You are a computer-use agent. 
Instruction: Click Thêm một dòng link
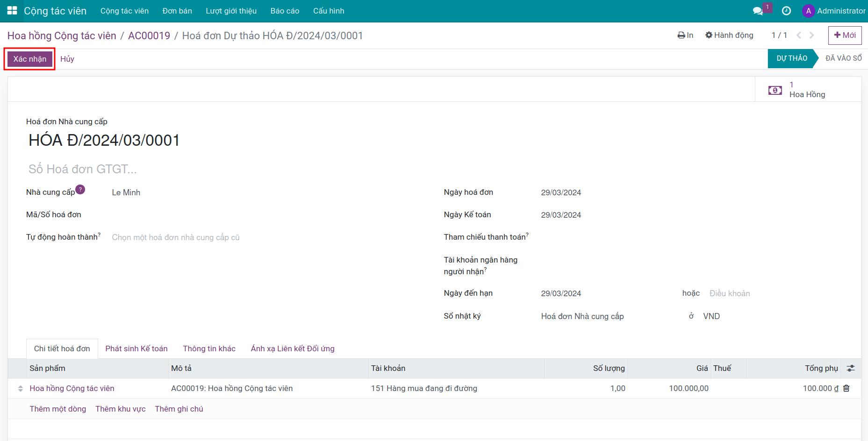(58, 409)
